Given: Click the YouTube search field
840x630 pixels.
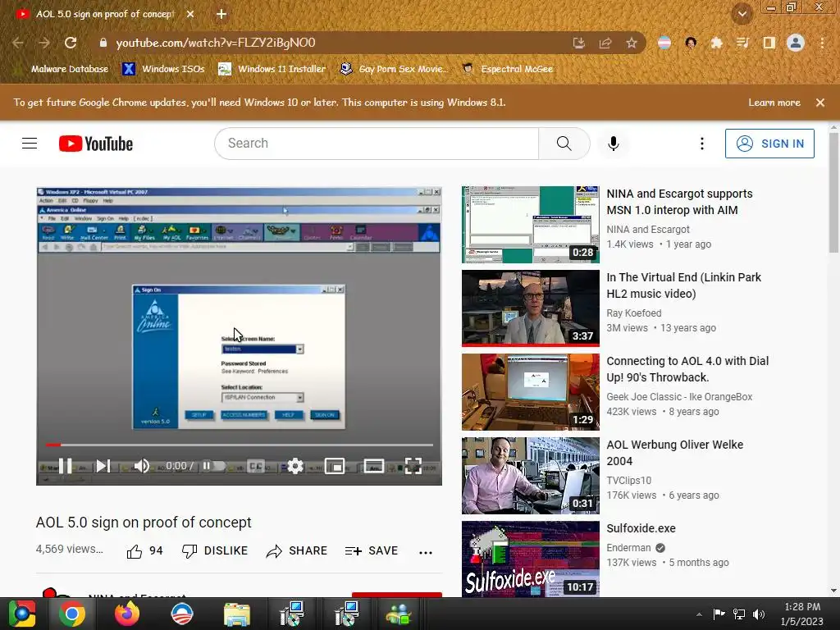Looking at the screenshot, I should pyautogui.click(x=376, y=144).
